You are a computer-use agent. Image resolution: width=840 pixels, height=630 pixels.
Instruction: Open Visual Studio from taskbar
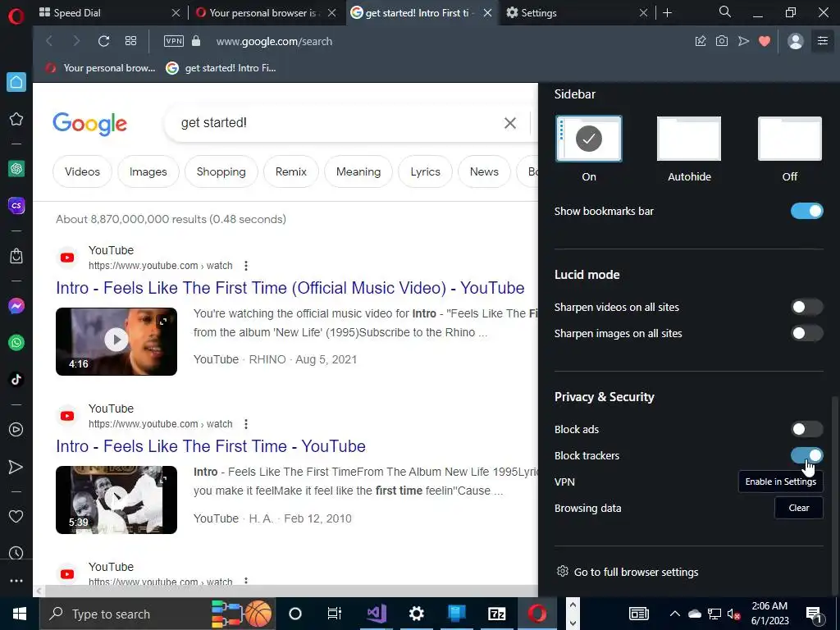376,614
